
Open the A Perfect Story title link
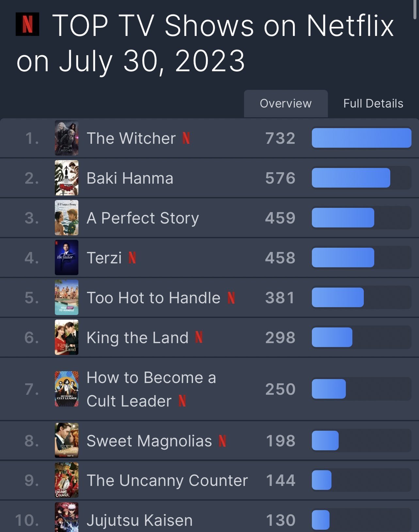coord(143,218)
